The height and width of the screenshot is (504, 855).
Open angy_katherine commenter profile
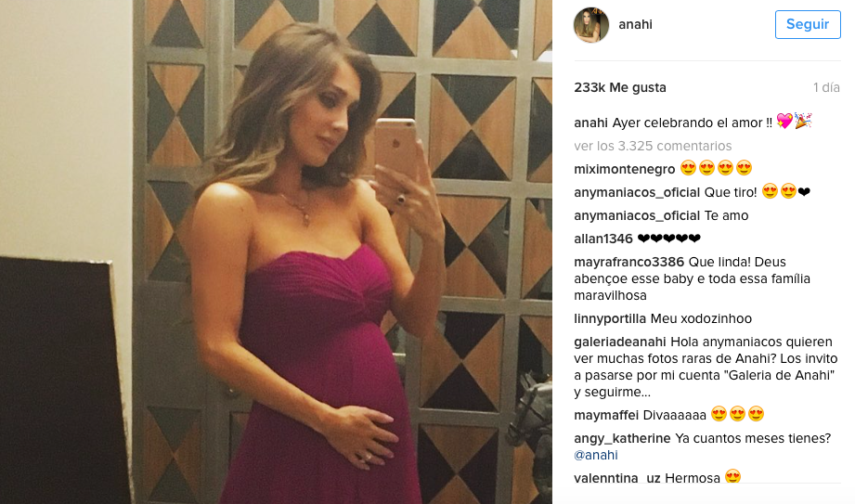pos(622,438)
